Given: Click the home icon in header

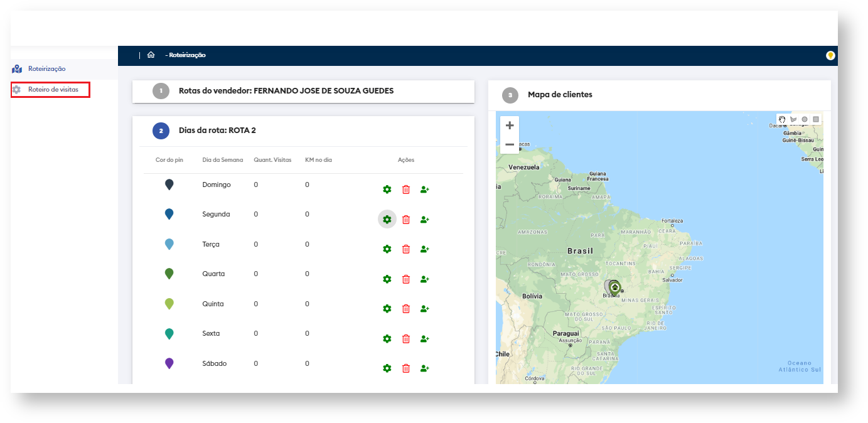Looking at the screenshot, I should coord(151,55).
